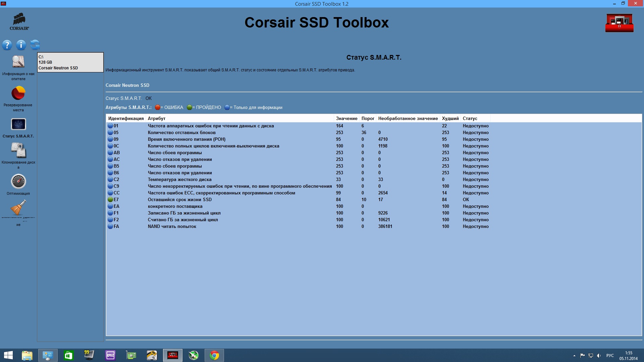Viewport: 644px width, 362px height.
Task: Click the blue refresh arrows icon
Action: tap(35, 45)
